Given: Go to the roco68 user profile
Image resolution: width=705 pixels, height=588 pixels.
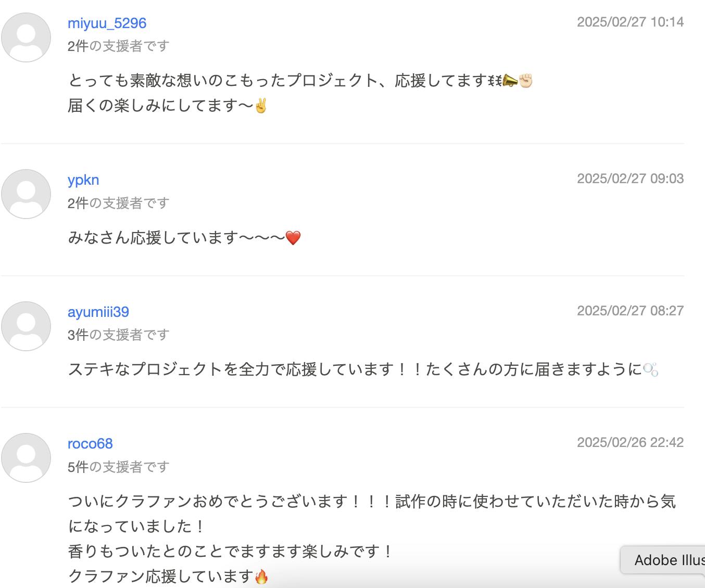Looking at the screenshot, I should tap(90, 444).
